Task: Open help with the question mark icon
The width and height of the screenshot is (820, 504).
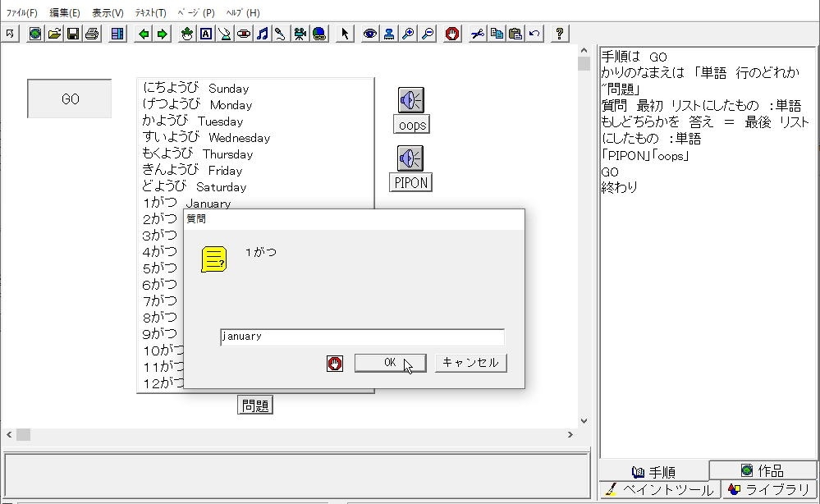Action: 560,34
